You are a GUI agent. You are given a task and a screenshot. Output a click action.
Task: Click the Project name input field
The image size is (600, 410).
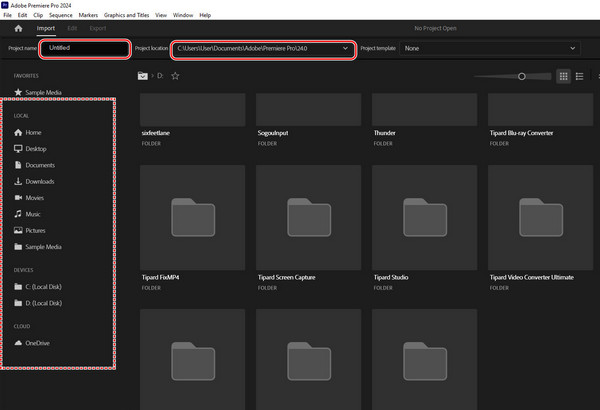point(85,49)
